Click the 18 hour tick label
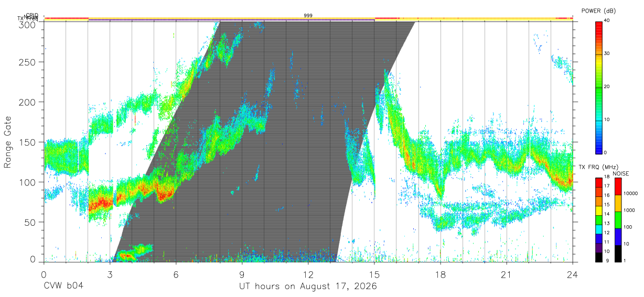This screenshot has width=644, height=297. [x=441, y=274]
